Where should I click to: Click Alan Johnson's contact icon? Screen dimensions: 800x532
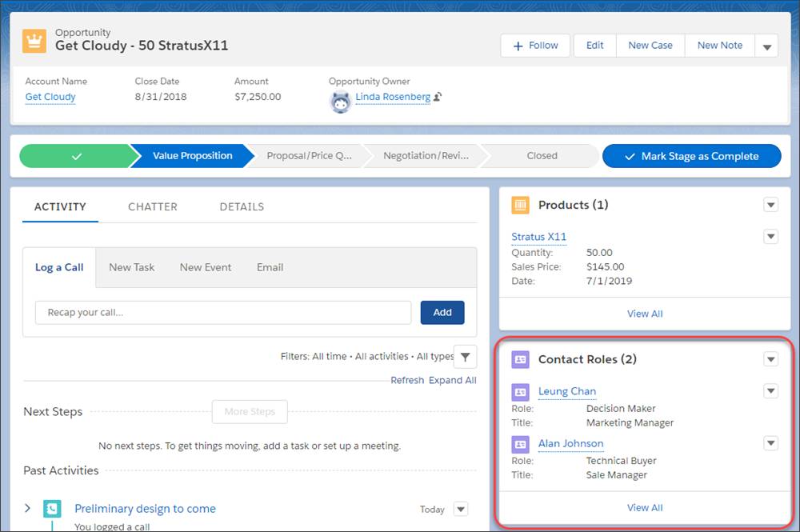click(x=521, y=444)
